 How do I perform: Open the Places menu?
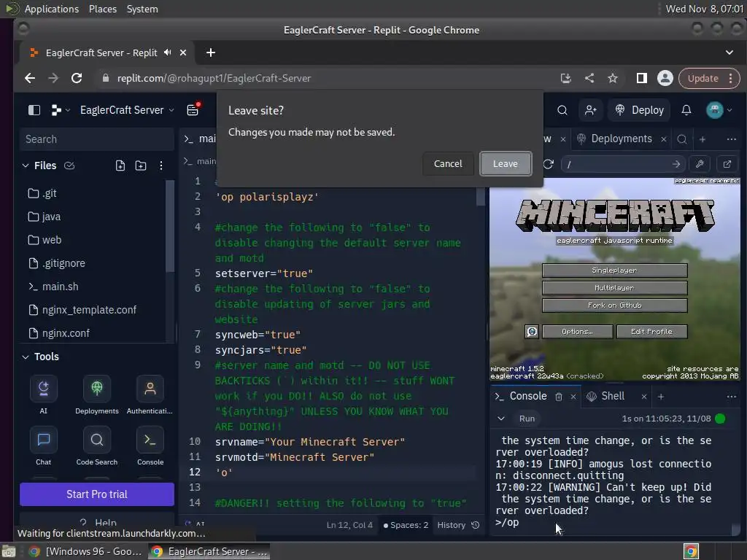pos(102,9)
